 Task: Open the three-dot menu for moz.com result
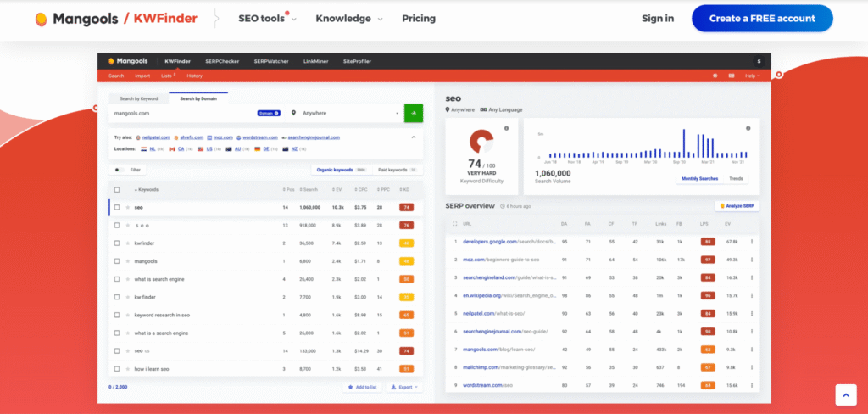pos(752,260)
